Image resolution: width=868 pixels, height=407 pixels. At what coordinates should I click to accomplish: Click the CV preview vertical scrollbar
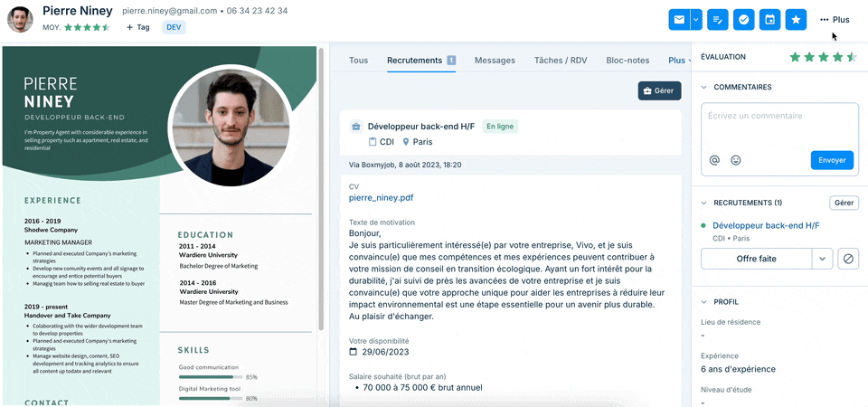click(321, 188)
